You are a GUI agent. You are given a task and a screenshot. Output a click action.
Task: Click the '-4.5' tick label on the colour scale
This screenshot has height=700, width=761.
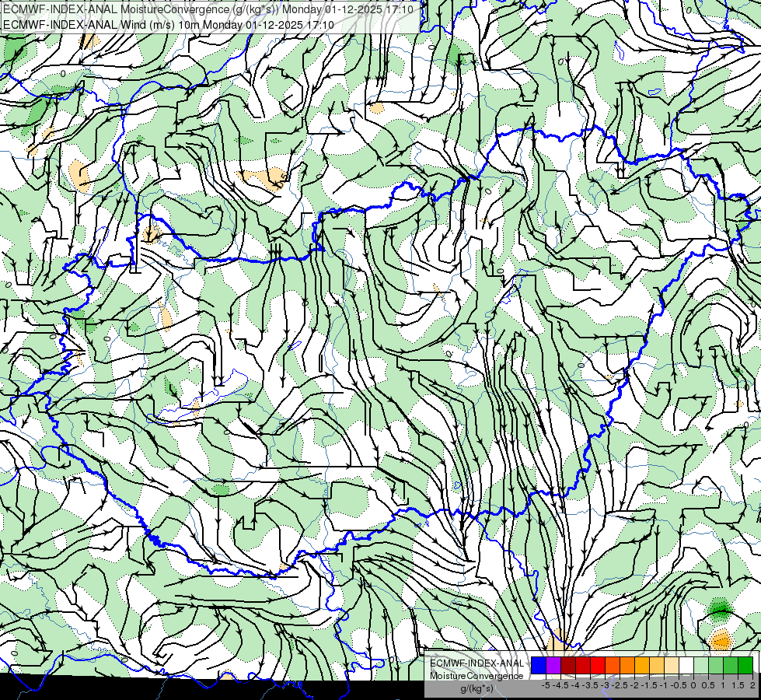pyautogui.click(x=560, y=685)
